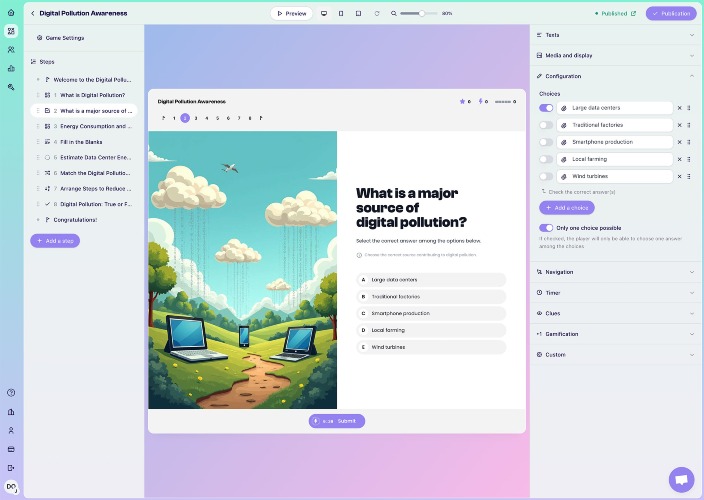Toggle Smartphone production as correct answer
Screen dimensions: 704x500
[546, 142]
